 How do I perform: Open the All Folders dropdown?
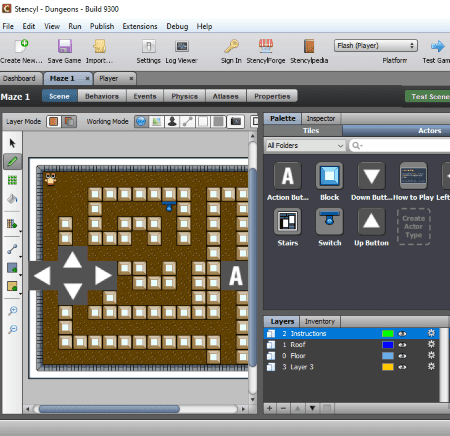click(x=305, y=146)
